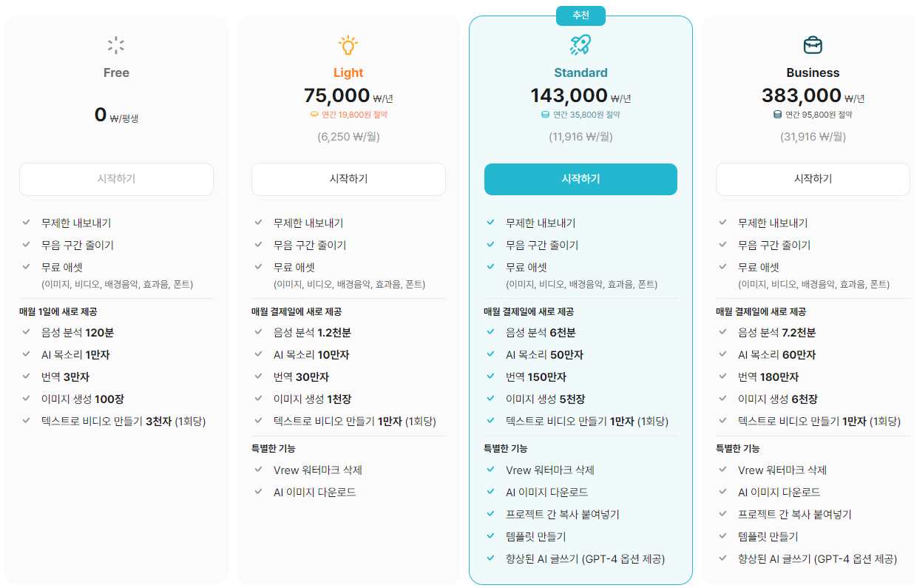
Task: Select the 무음 구간 줄이기 feature in Light plan
Action: pos(310,243)
